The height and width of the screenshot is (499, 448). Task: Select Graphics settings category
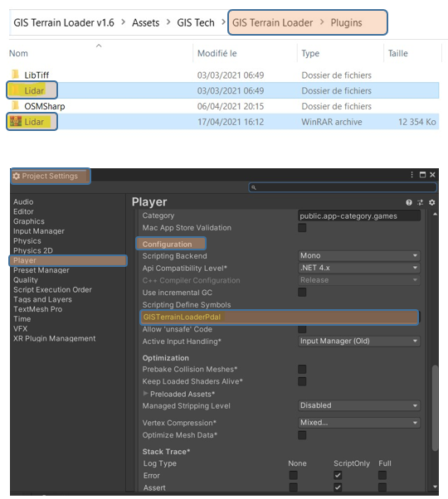[x=29, y=221]
